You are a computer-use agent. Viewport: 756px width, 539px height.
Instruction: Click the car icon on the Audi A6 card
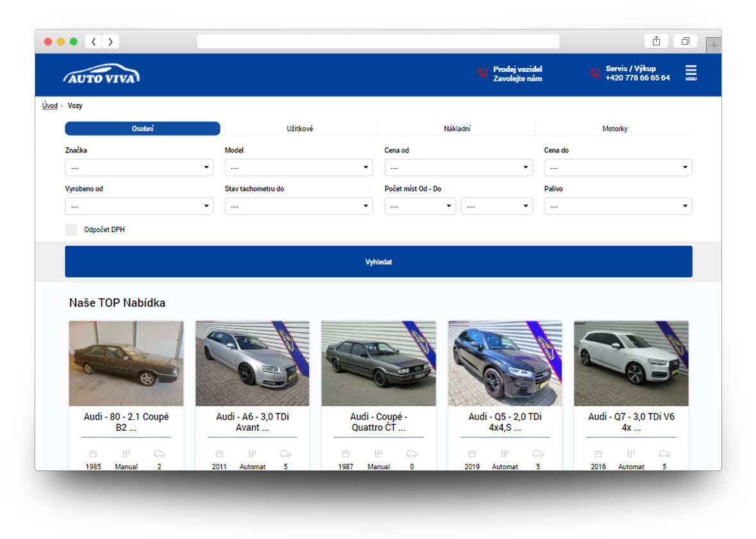[x=286, y=454]
